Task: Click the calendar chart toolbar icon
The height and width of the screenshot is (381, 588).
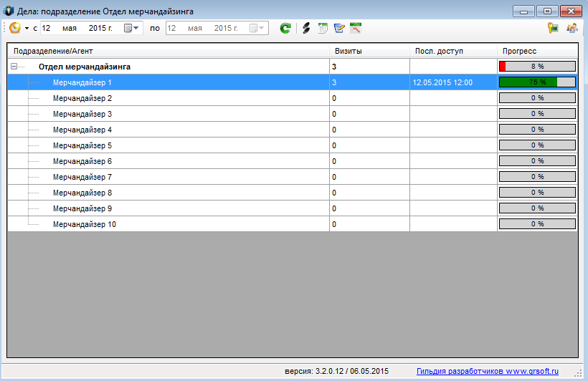Action: point(356,29)
